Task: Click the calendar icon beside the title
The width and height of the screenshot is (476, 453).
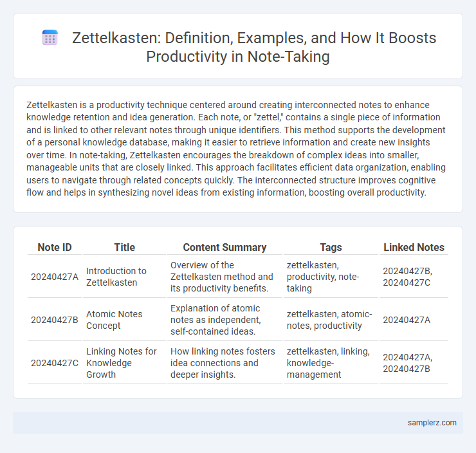Action: 50,38
